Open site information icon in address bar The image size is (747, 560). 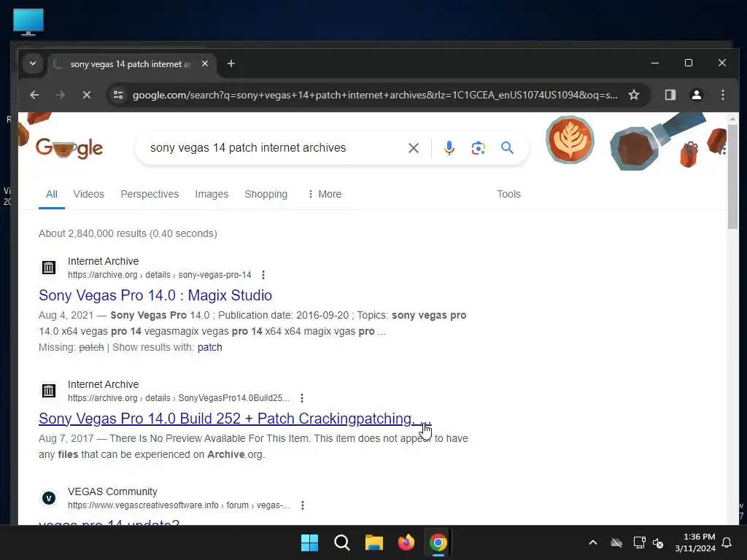[x=118, y=95]
